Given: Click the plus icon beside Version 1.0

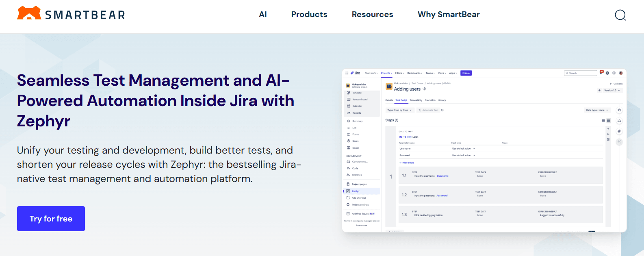Looking at the screenshot, I should [600, 90].
